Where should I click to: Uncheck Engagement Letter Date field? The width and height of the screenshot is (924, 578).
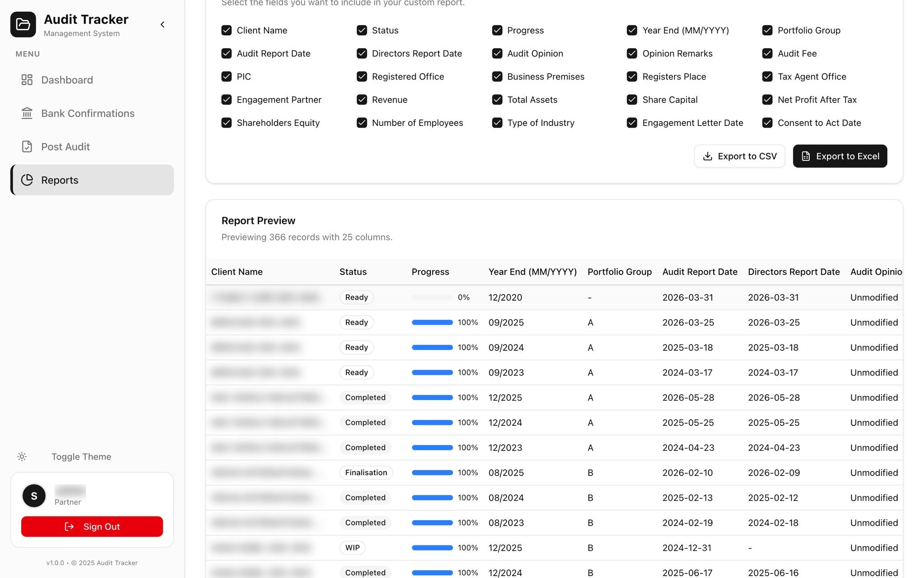coord(632,123)
